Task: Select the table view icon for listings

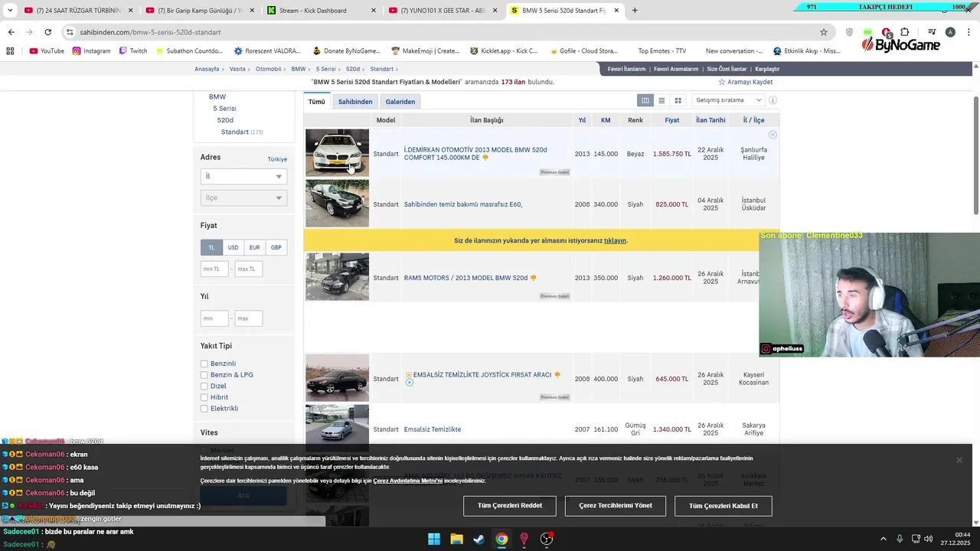Action: [645, 100]
